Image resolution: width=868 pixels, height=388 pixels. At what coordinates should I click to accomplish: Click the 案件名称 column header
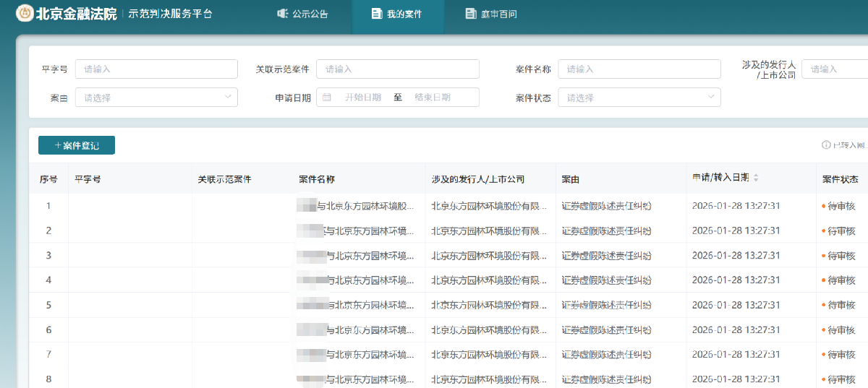317,179
